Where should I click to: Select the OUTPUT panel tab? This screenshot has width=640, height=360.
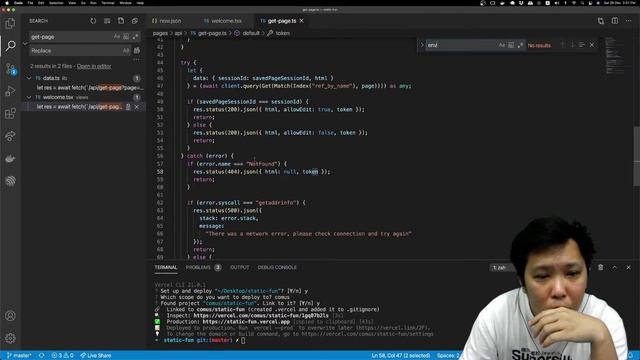[240, 267]
